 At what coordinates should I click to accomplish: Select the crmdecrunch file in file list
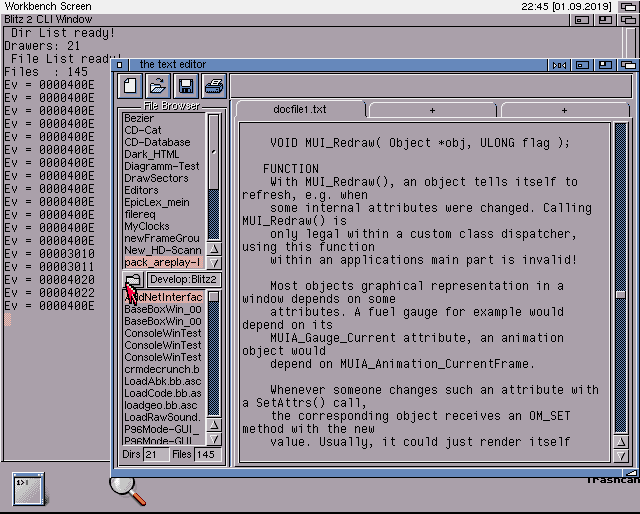162,369
